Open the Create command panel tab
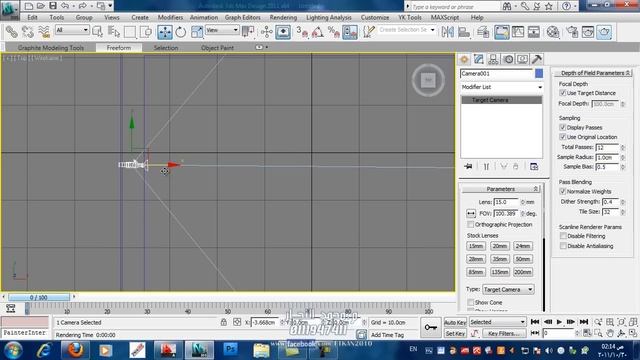The width and height of the screenshot is (640, 360). [x=464, y=60]
